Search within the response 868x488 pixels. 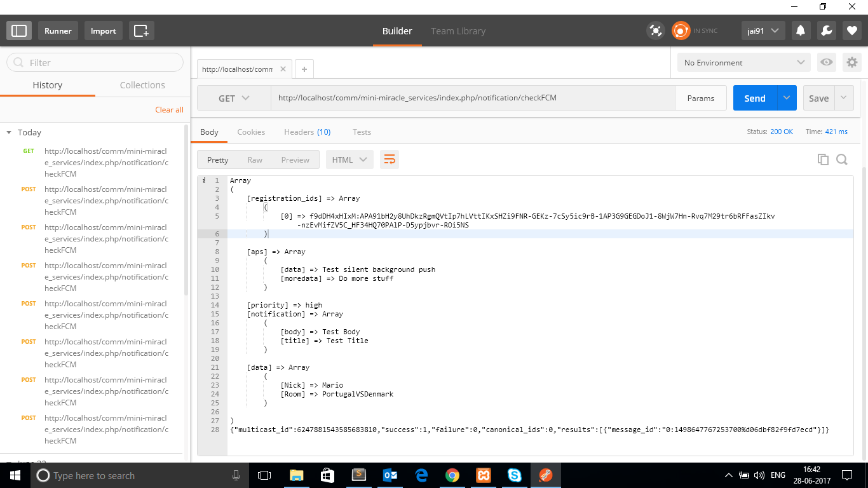click(x=842, y=159)
